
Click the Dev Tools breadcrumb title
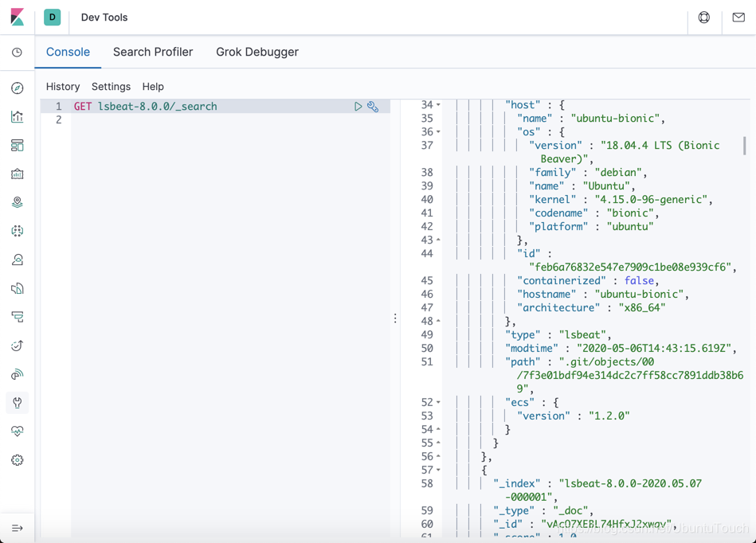pyautogui.click(x=104, y=18)
